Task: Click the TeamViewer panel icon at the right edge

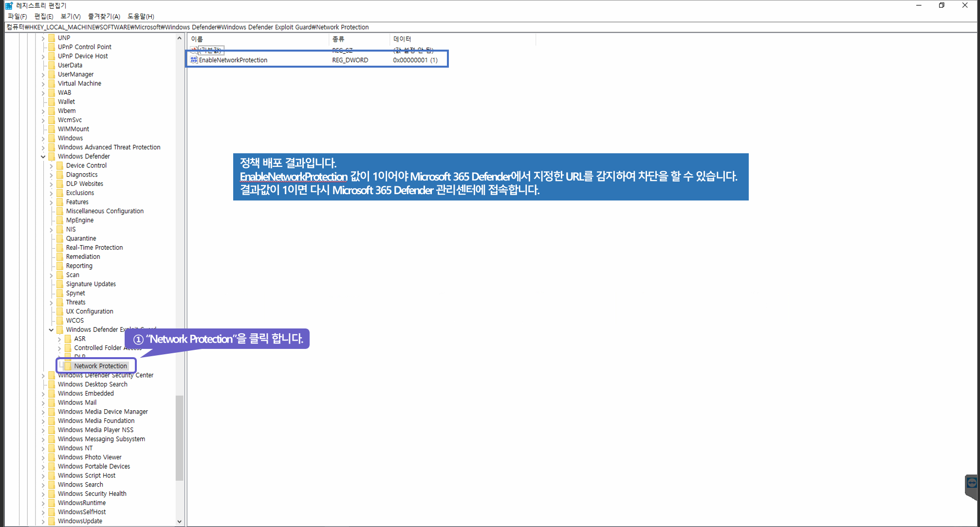Action: (x=971, y=483)
